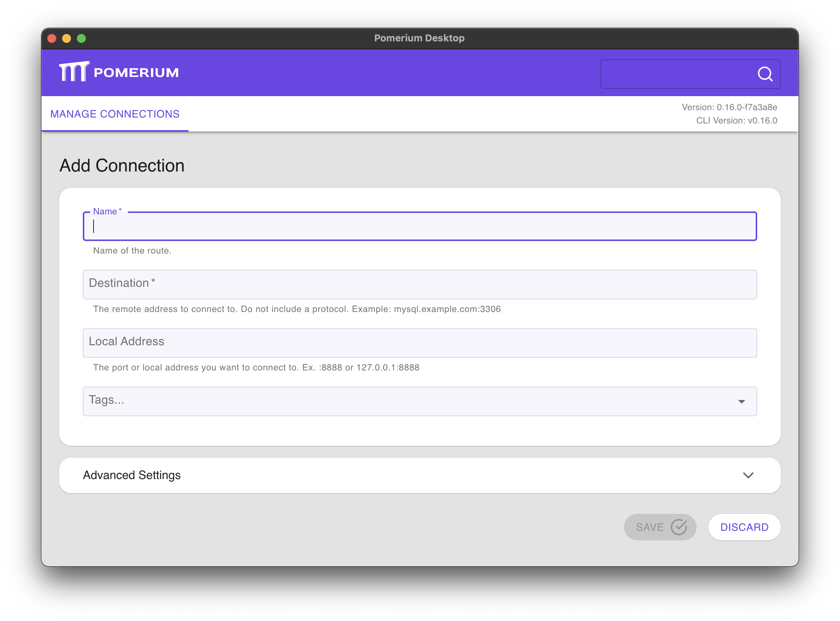Click the Destination helper example text
This screenshot has width=840, height=621.
tap(297, 309)
